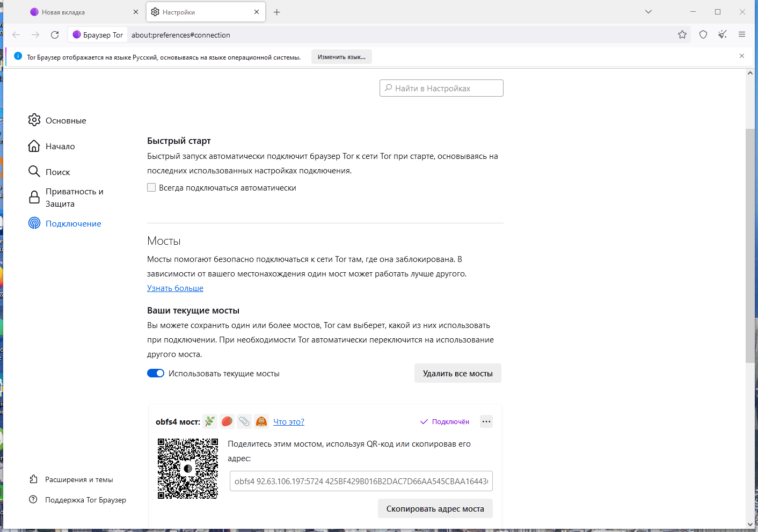Click Скопировать адрес моста button

(435, 508)
